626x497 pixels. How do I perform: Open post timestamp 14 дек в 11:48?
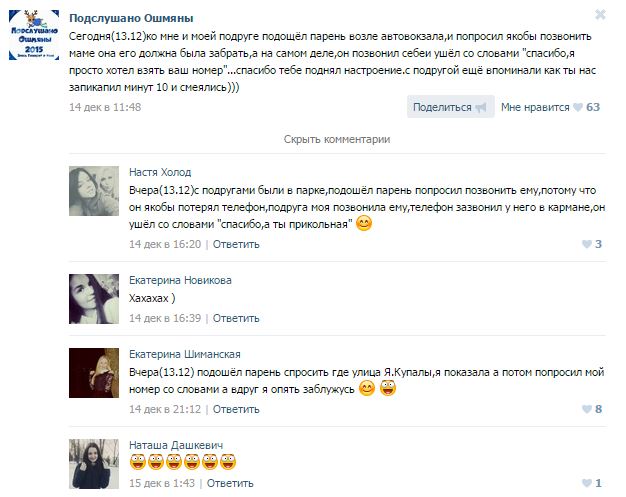tap(105, 107)
